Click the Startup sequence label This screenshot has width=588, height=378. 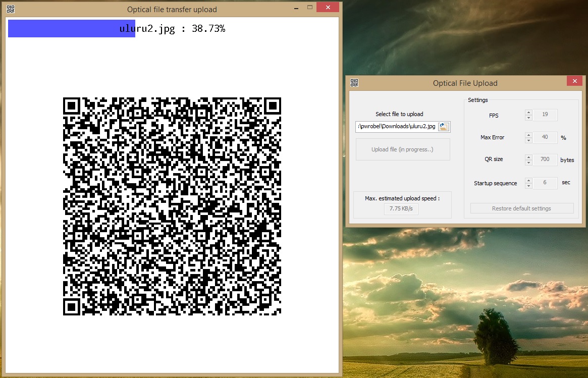click(495, 183)
